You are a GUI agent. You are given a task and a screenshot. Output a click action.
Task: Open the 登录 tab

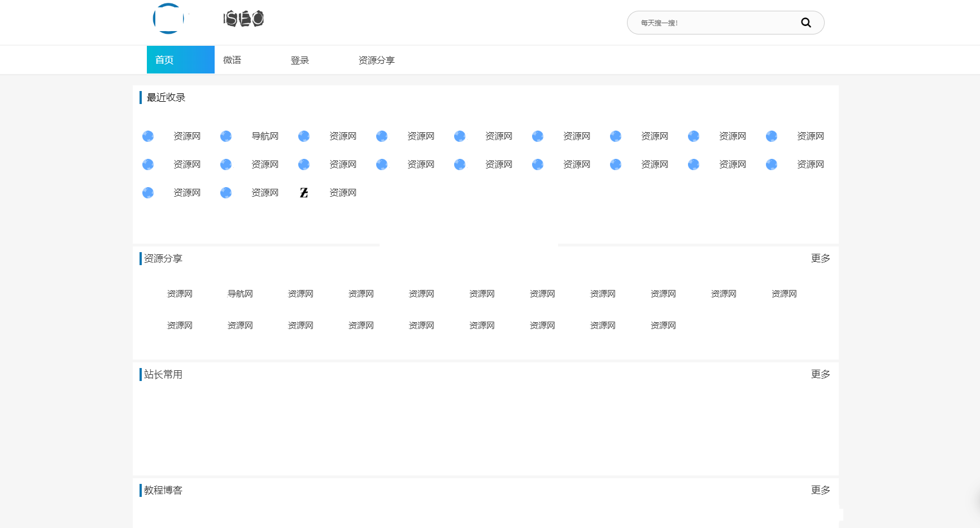coord(300,59)
